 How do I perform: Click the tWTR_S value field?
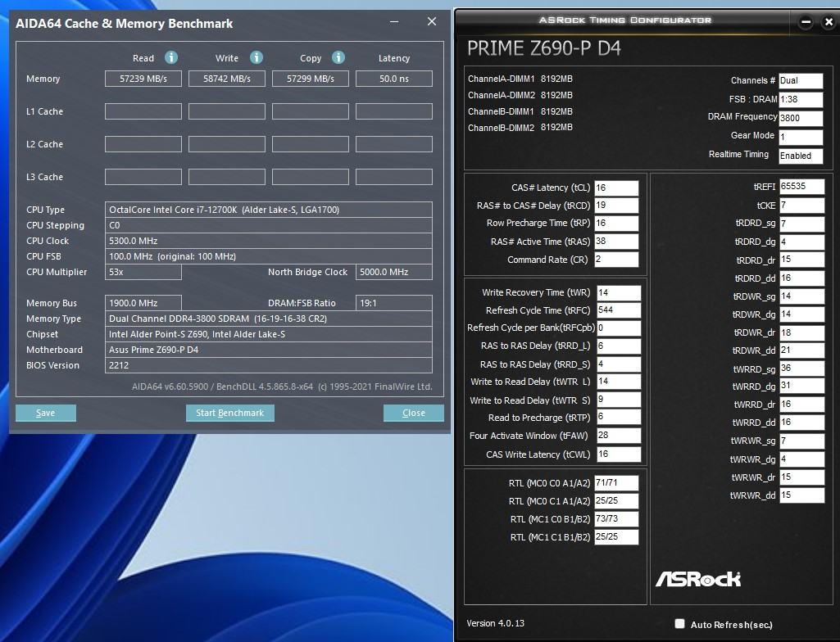click(x=619, y=400)
